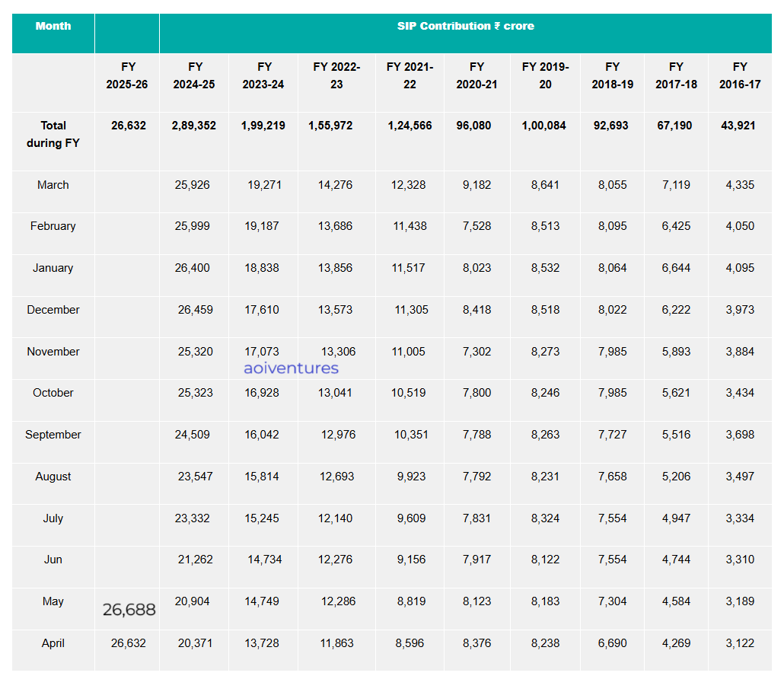784x676 pixels.
Task: Select the large 26,688 May figure
Action: pyautogui.click(x=129, y=610)
